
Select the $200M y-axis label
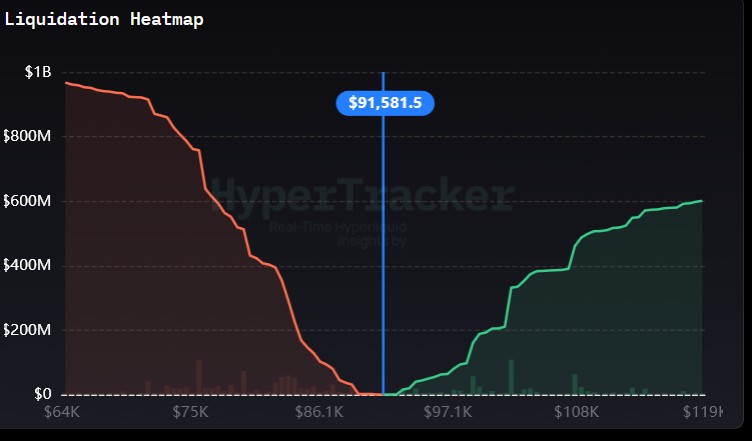27,330
